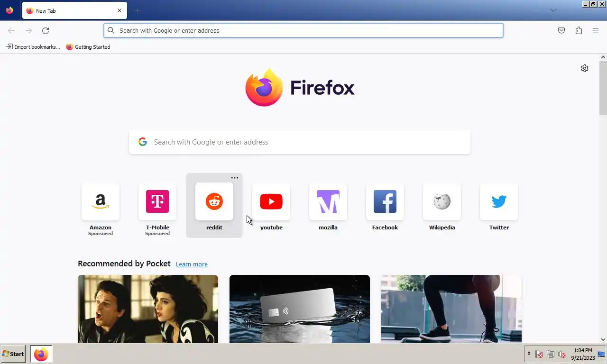607x364 pixels.
Task: Click the magnifier icon in address bar
Action: (111, 30)
